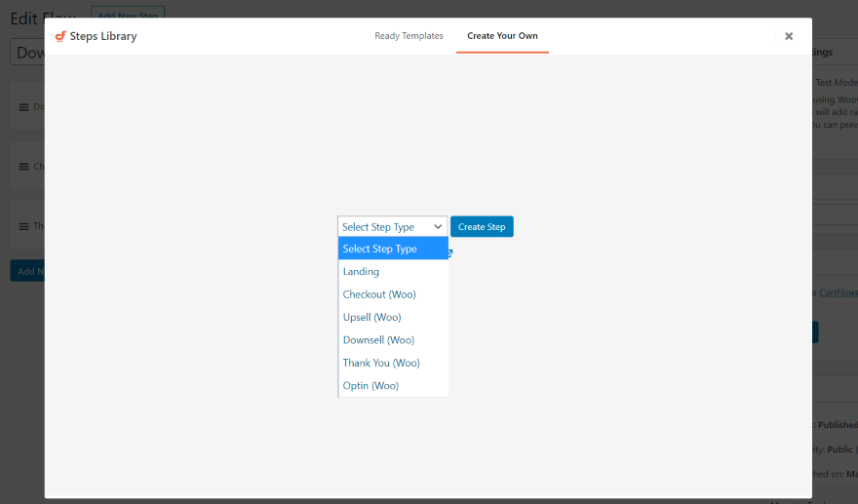
Task: Click the Add New Step button near Edit Flow
Action: [128, 12]
